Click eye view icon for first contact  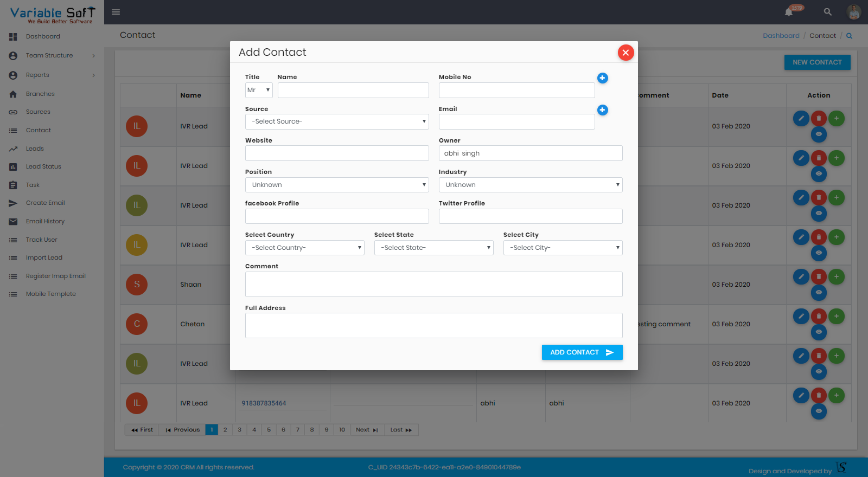(x=819, y=134)
